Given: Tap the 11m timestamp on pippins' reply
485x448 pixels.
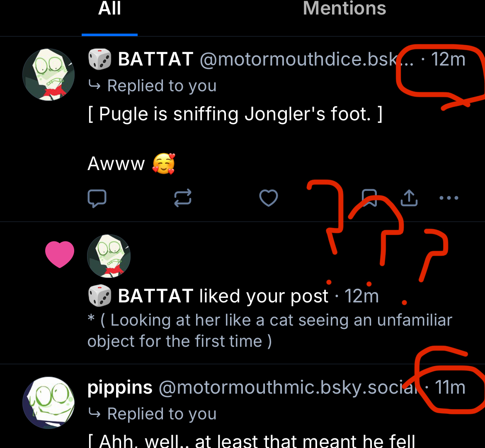Looking at the screenshot, I should [450, 387].
